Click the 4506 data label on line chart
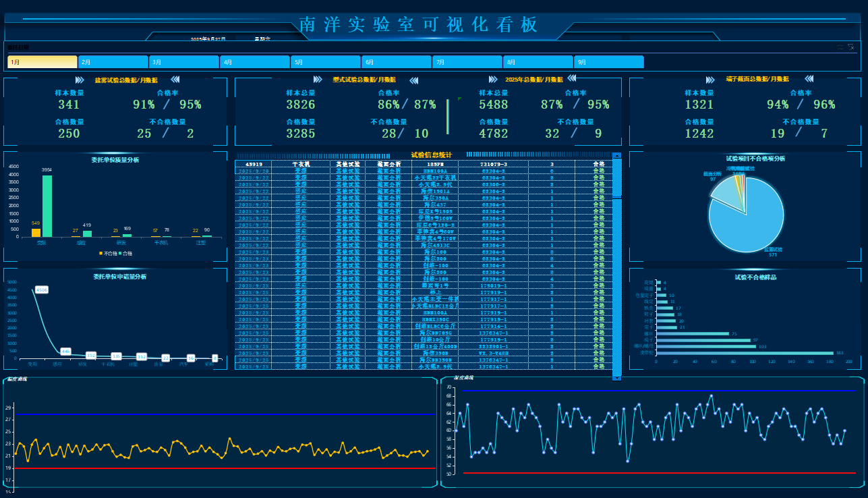Screen dimensions: 868x498 coord(41,289)
